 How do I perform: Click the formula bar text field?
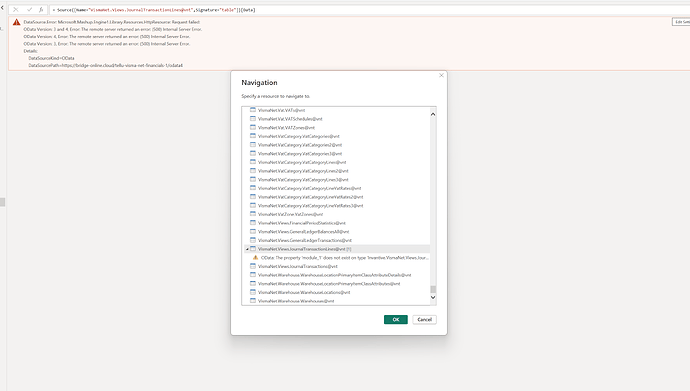pos(370,10)
